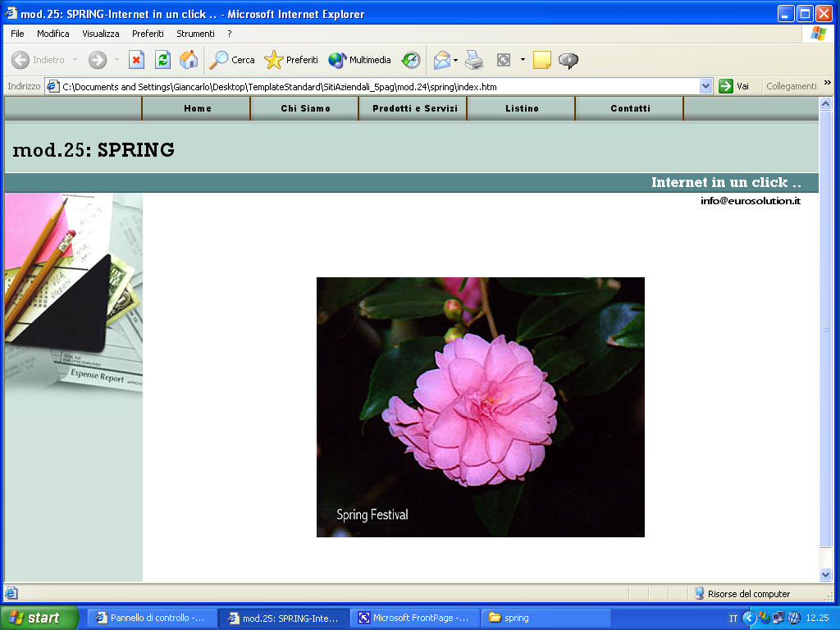Expand the address bar dropdown list
Image resolution: width=840 pixels, height=630 pixels.
[706, 86]
